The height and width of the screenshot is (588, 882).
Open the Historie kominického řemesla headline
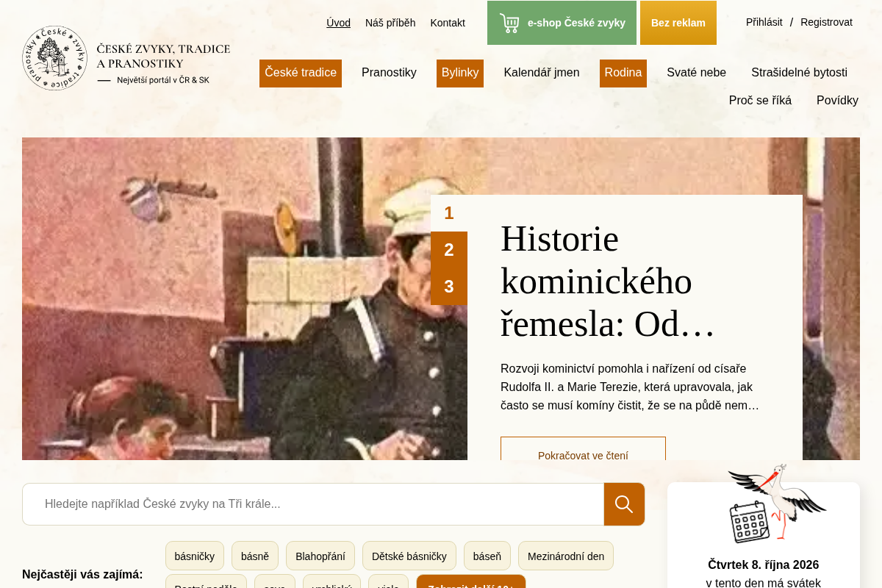[608, 281]
